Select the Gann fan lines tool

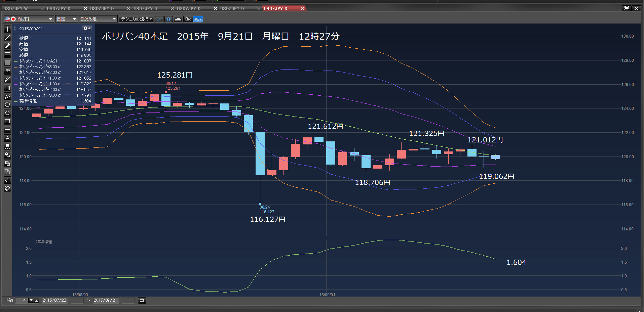[x=7, y=96]
